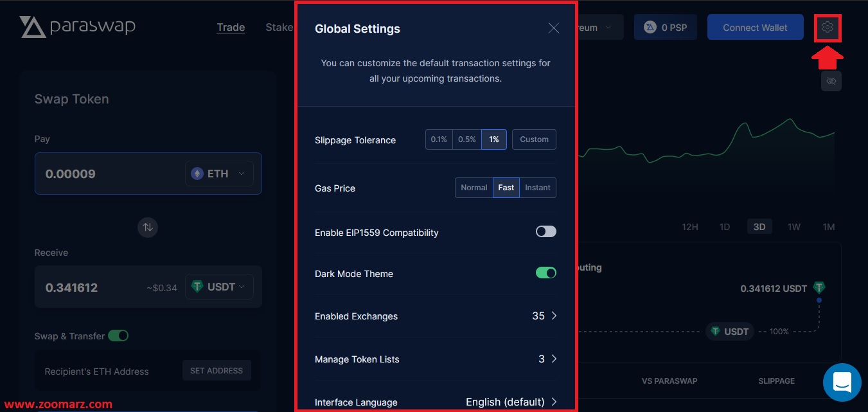Click the SET ADDRESS button
The height and width of the screenshot is (412, 868).
(217, 370)
